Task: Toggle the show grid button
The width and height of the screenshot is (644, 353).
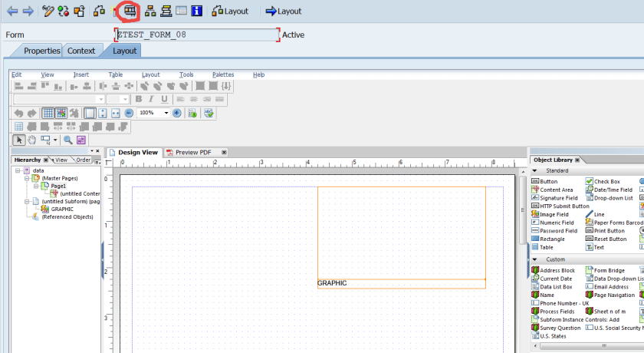Action: coord(48,113)
